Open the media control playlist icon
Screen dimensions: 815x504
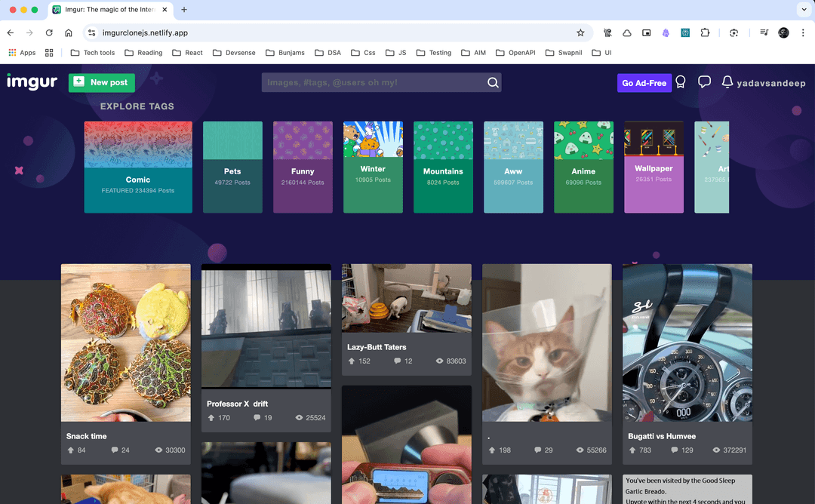click(764, 32)
